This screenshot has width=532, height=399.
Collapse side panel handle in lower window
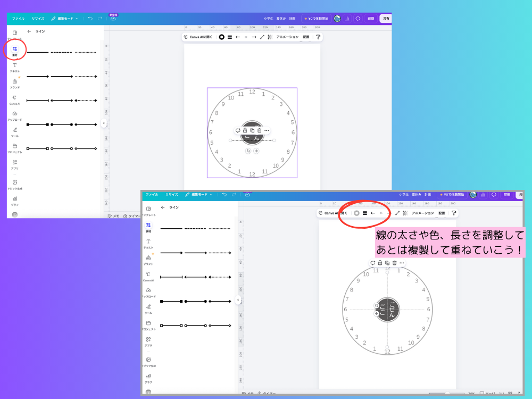pyautogui.click(x=238, y=300)
